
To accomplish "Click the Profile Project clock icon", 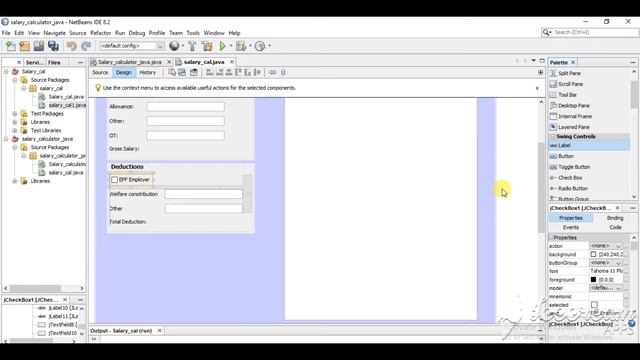I will point(260,46).
